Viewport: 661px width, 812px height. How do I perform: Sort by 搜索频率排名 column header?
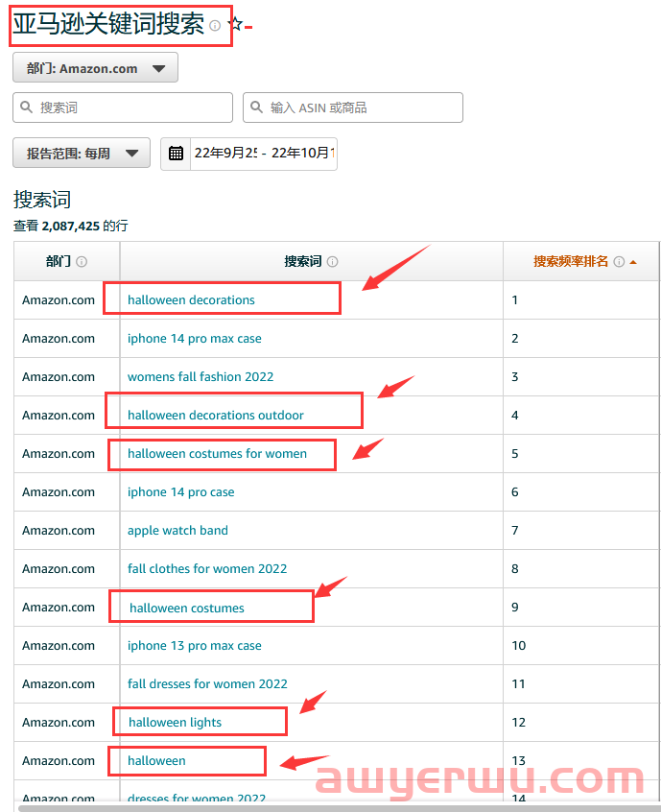[x=571, y=261]
